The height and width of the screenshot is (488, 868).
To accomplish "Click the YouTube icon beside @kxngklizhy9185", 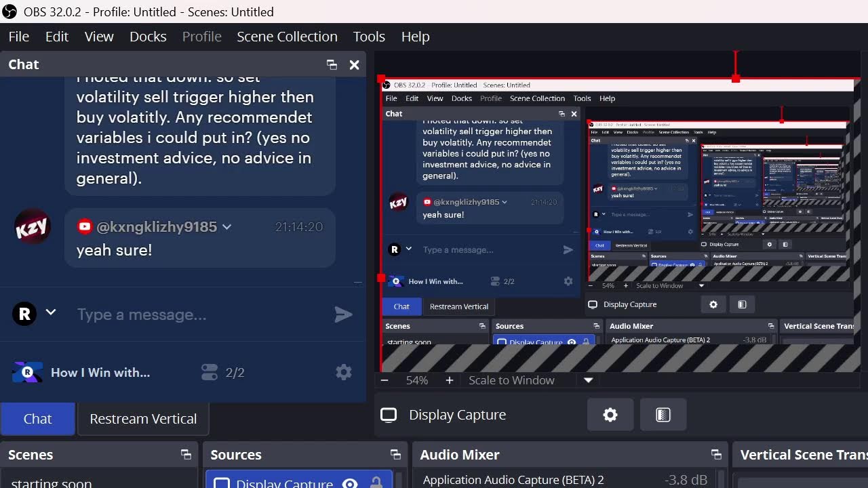I will point(85,227).
